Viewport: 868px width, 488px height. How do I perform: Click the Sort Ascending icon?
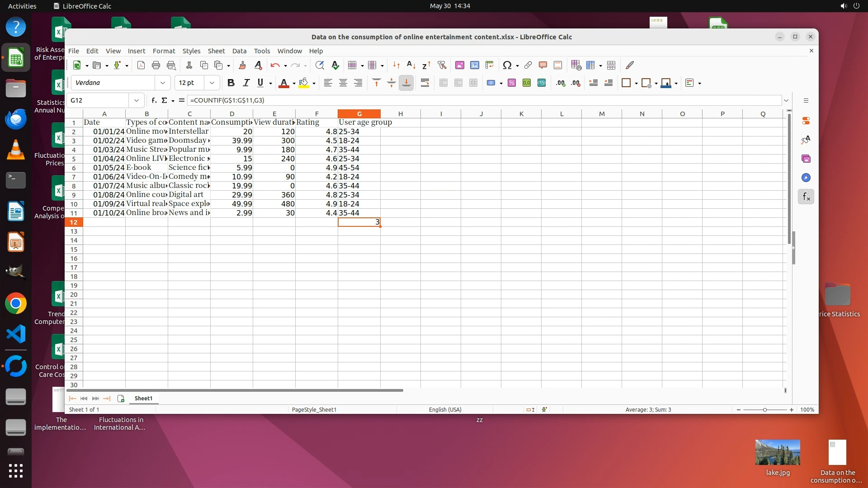[411, 65]
